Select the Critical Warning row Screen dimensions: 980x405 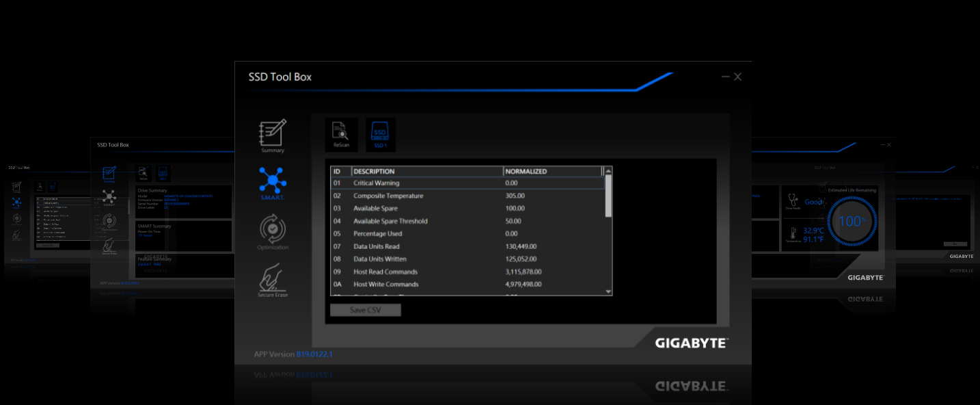click(x=467, y=183)
